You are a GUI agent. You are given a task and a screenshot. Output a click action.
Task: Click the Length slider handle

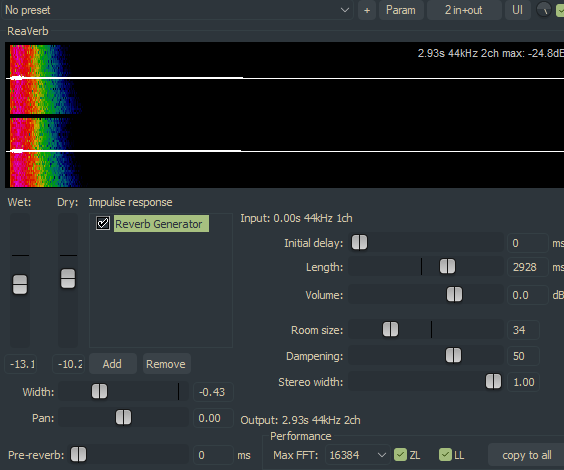[447, 266]
